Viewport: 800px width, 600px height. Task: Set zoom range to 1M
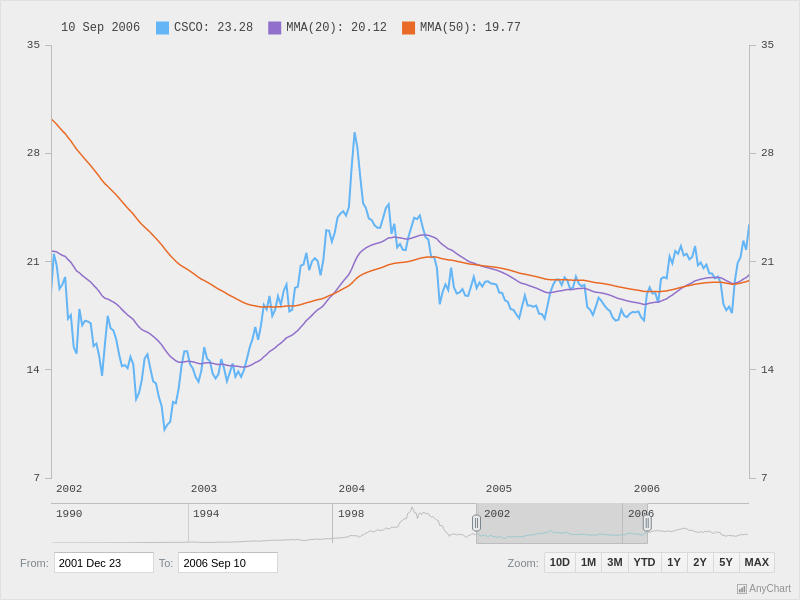[588, 562]
